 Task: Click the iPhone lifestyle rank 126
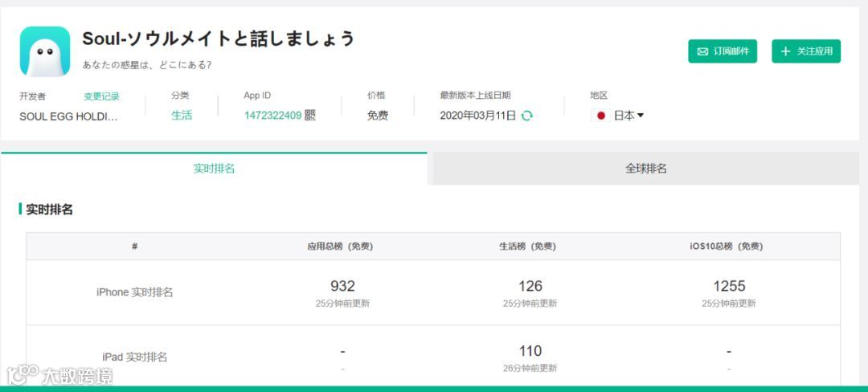point(530,286)
